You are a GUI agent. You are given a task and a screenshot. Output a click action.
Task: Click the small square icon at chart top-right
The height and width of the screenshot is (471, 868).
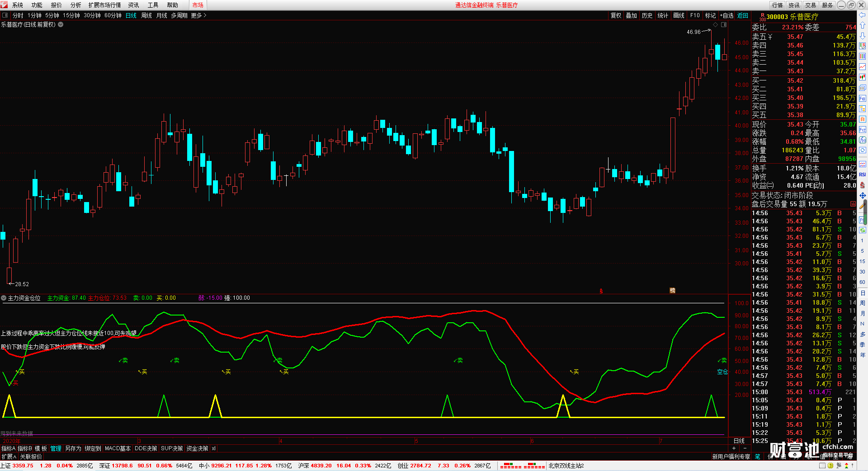723,24
